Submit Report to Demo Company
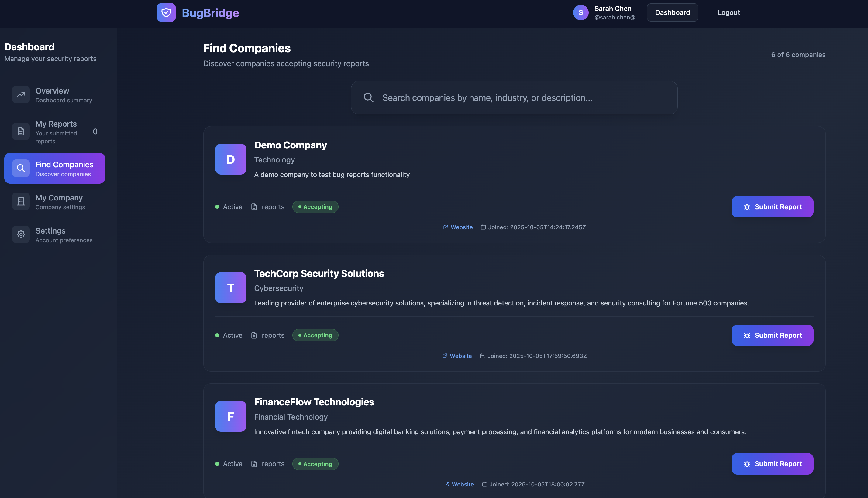This screenshot has width=868, height=498. [x=772, y=207]
